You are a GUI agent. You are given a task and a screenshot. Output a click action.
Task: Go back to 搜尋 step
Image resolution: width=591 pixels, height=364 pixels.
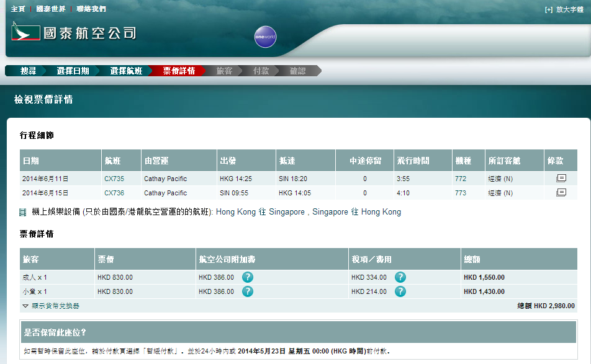pos(27,71)
